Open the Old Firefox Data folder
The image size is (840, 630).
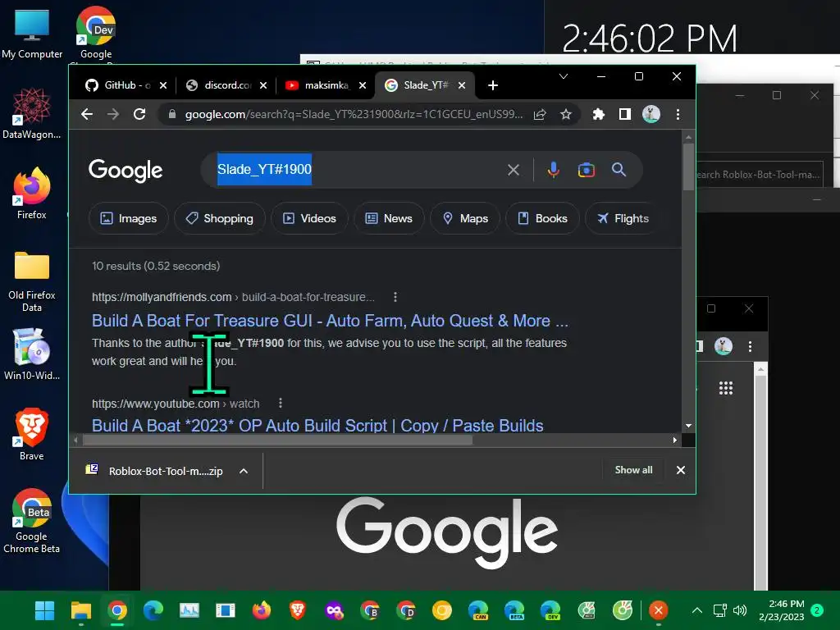point(32,281)
